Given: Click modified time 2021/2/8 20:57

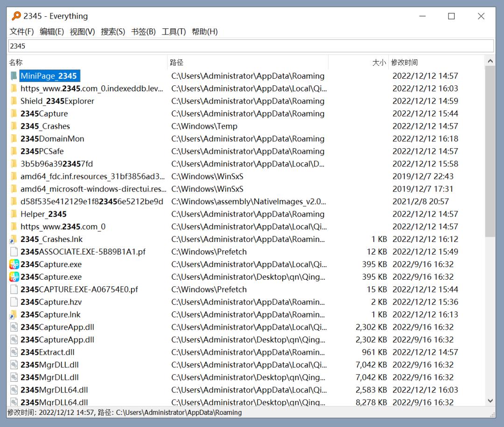Looking at the screenshot, I should pyautogui.click(x=421, y=202).
